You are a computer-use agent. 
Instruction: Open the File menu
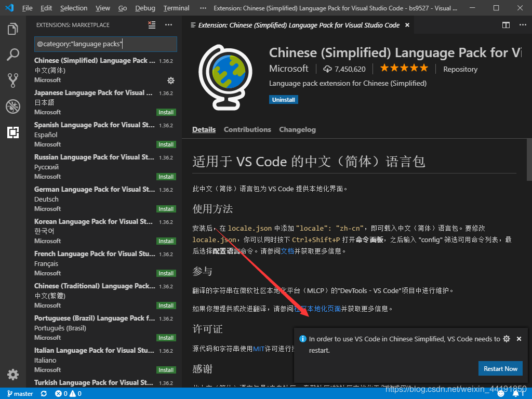tap(28, 8)
